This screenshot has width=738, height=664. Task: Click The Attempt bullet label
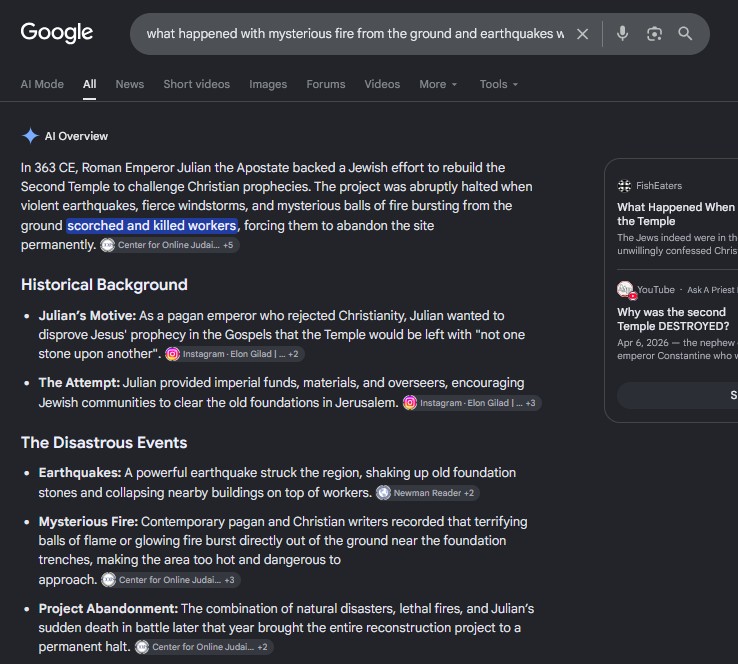pyautogui.click(x=79, y=383)
